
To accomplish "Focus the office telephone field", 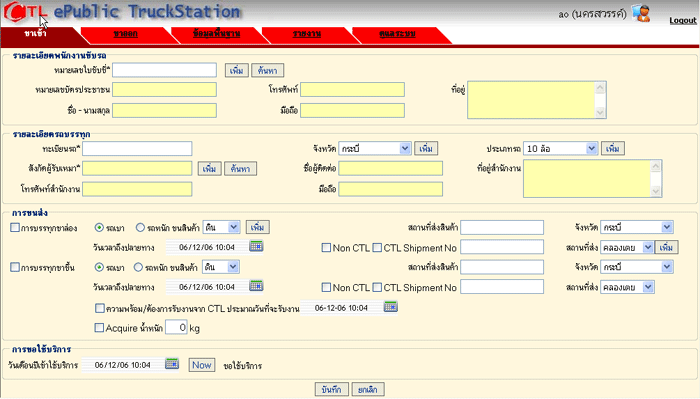I will coord(137,189).
